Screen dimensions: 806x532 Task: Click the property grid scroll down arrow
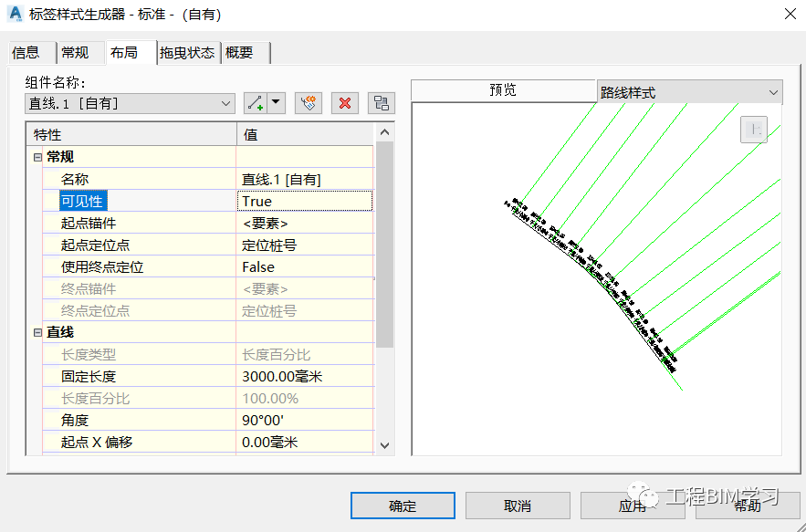click(384, 445)
